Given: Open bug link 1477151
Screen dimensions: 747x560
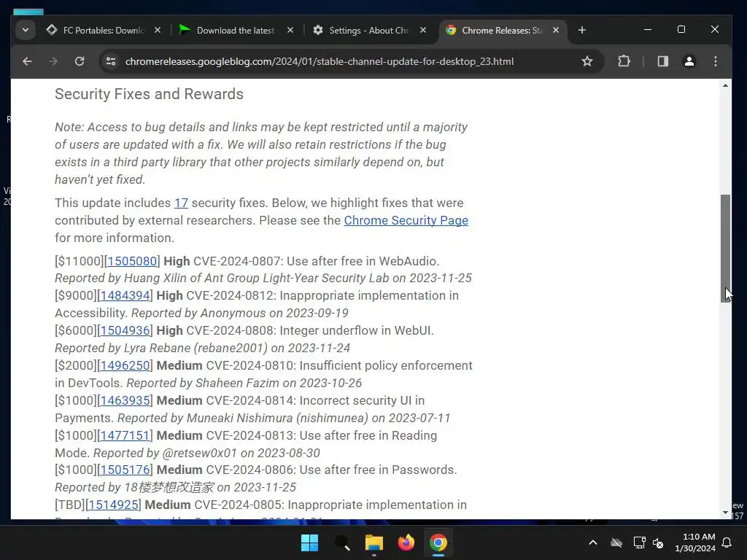Looking at the screenshot, I should (x=125, y=436).
